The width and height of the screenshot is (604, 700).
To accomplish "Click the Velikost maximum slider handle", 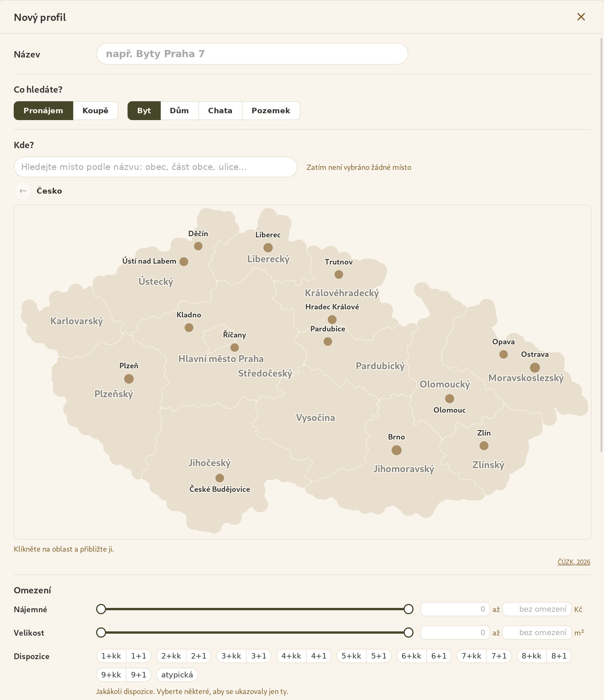I will click(x=408, y=632).
